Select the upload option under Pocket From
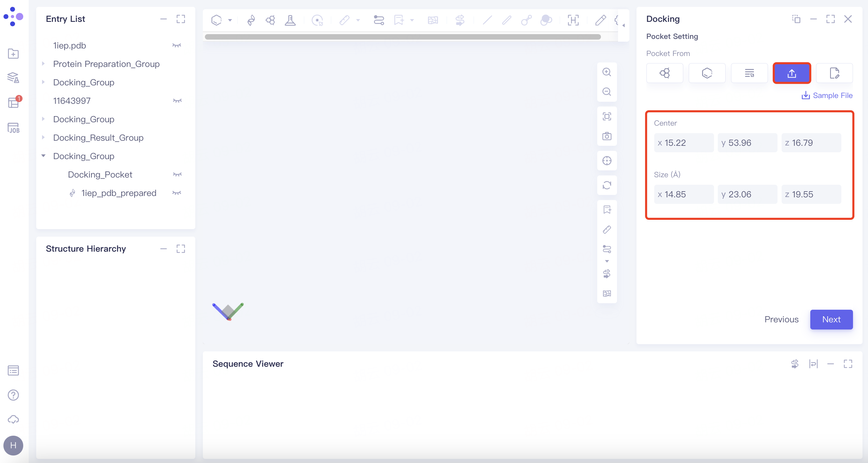 click(792, 73)
